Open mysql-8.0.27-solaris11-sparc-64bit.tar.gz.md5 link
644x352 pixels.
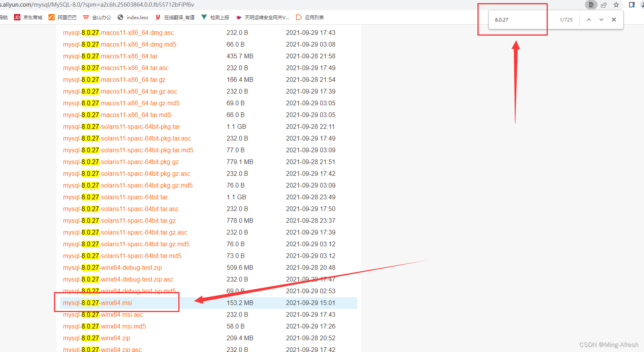tap(126, 244)
